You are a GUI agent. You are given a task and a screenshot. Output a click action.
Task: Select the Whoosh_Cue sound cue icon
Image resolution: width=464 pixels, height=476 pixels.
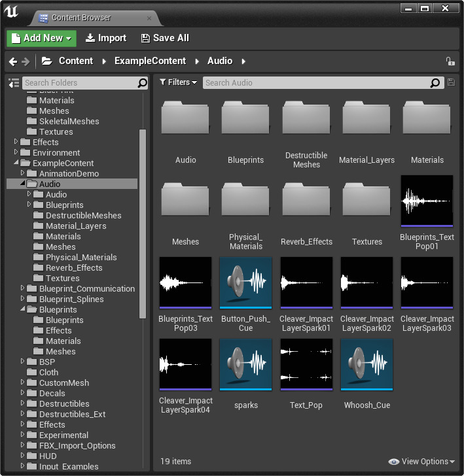tap(367, 364)
